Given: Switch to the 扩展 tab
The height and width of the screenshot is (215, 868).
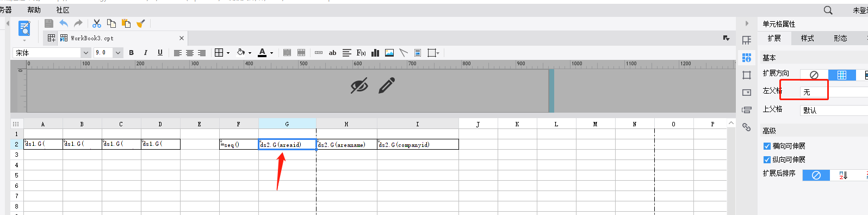Looking at the screenshot, I should click(774, 38).
